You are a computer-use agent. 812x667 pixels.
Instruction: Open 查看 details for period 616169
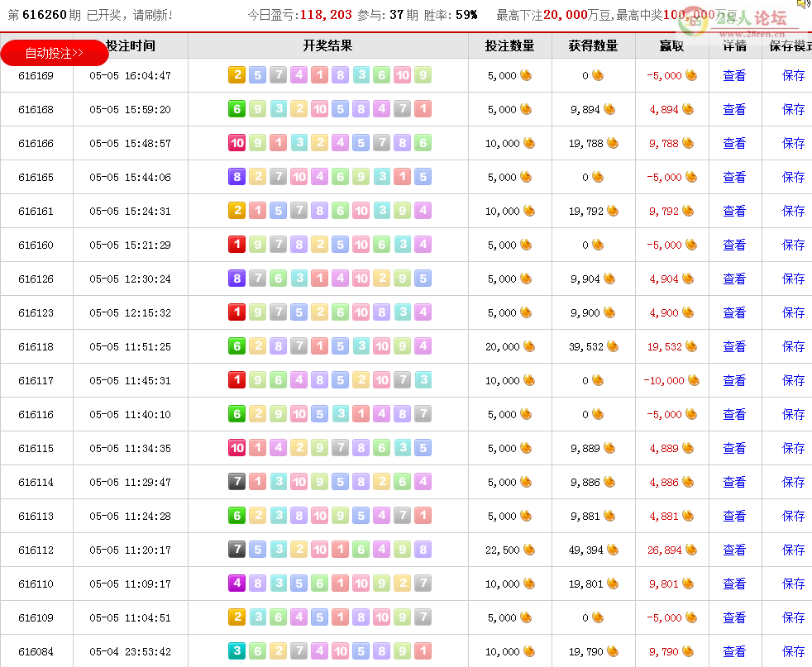click(734, 75)
